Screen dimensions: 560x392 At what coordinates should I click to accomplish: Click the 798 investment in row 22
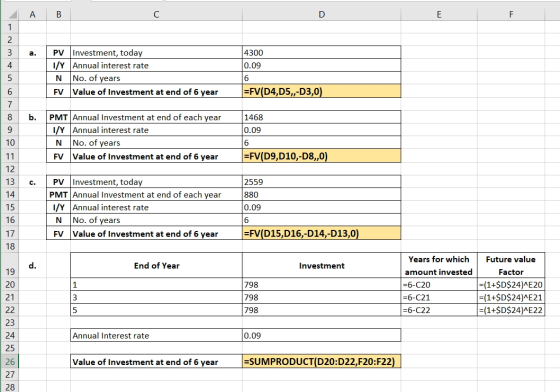tap(321, 310)
